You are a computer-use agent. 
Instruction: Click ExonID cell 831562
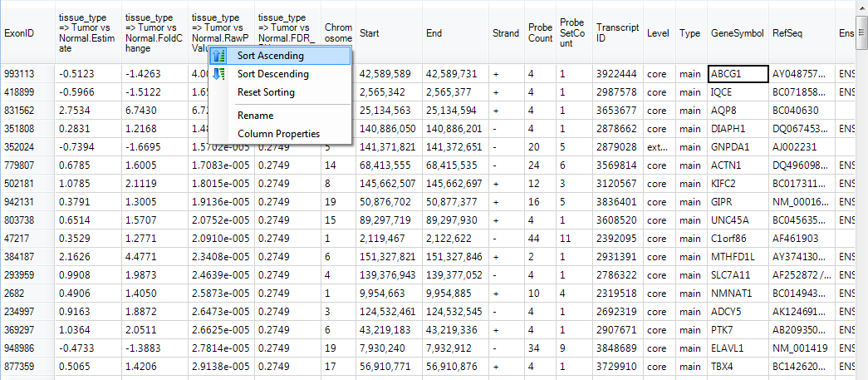pyautogui.click(x=27, y=111)
